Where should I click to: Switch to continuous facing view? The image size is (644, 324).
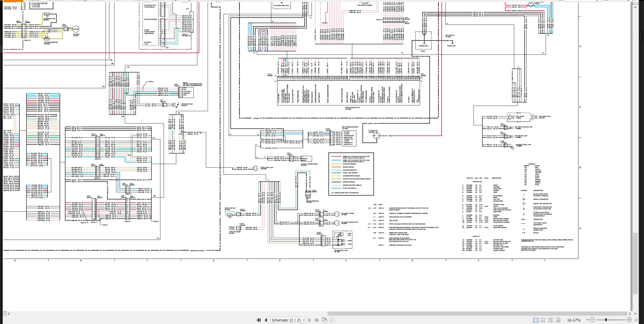[558, 320]
